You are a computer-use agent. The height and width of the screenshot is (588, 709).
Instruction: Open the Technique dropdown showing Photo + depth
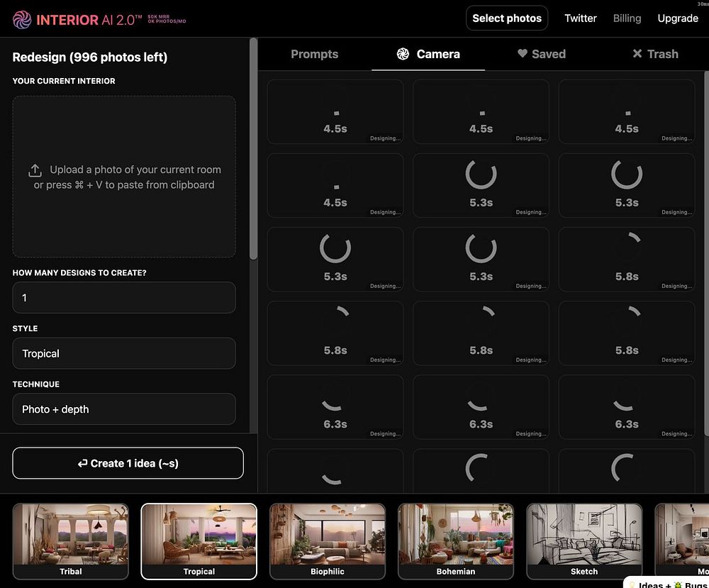(124, 409)
